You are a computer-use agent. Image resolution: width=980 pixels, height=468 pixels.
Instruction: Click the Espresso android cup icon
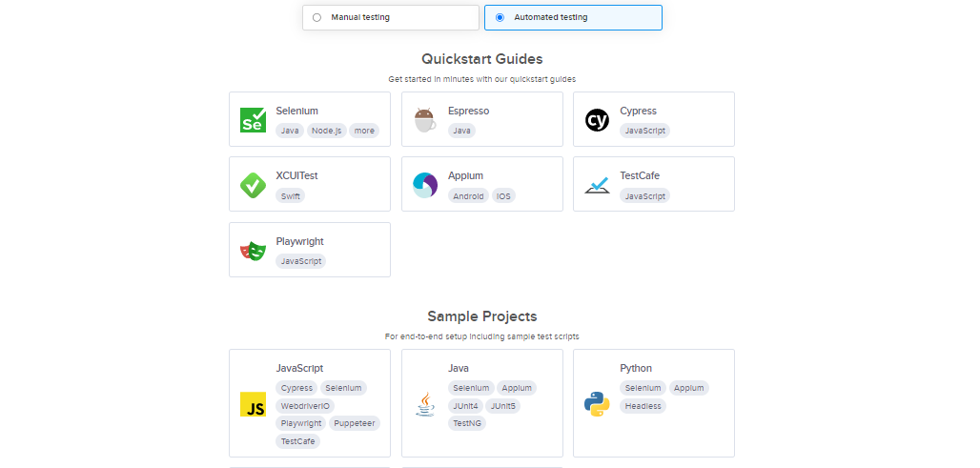point(425,120)
